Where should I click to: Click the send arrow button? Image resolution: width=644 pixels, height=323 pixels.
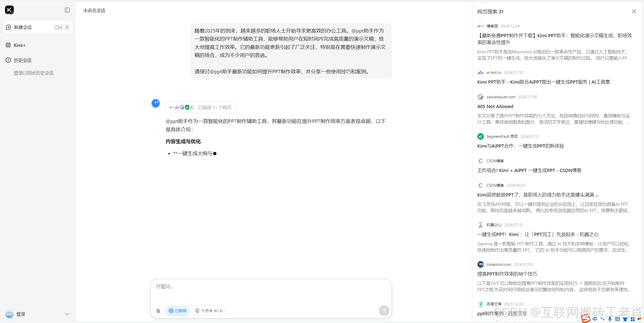click(x=384, y=311)
